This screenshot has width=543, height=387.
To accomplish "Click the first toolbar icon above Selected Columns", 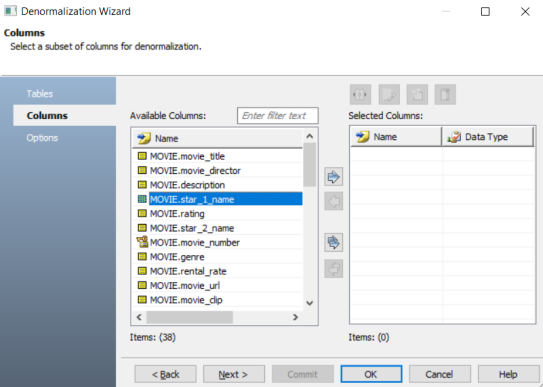I will 360,94.
